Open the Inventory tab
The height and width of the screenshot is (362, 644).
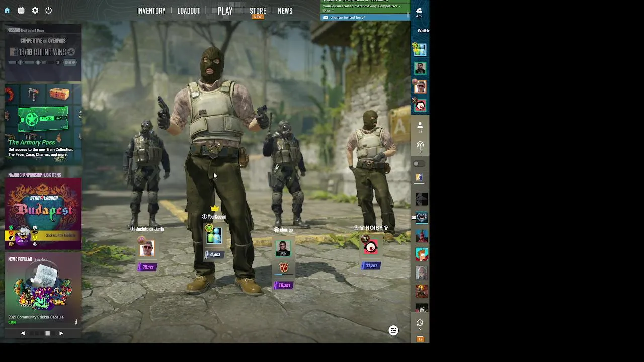point(151,11)
